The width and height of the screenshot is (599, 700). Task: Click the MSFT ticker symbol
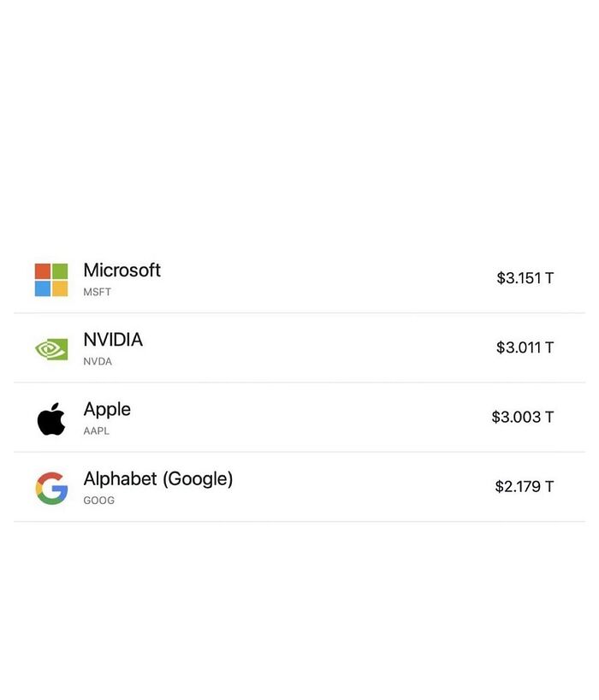tap(97, 292)
